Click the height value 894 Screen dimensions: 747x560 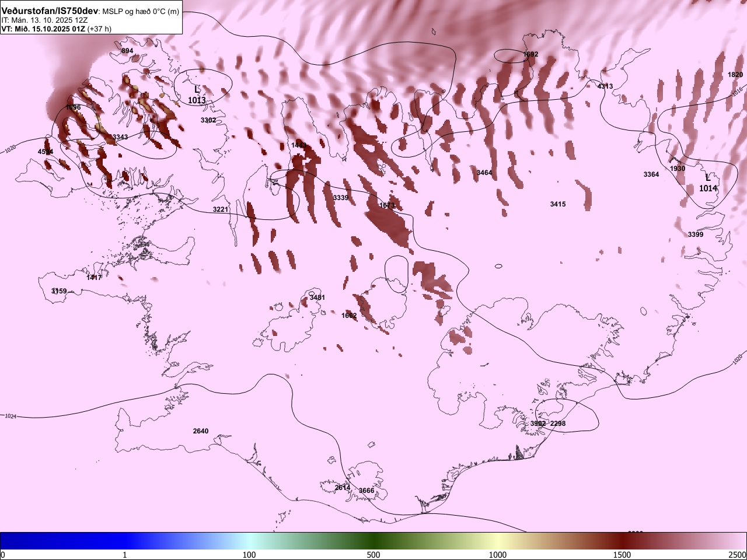pyautogui.click(x=127, y=51)
